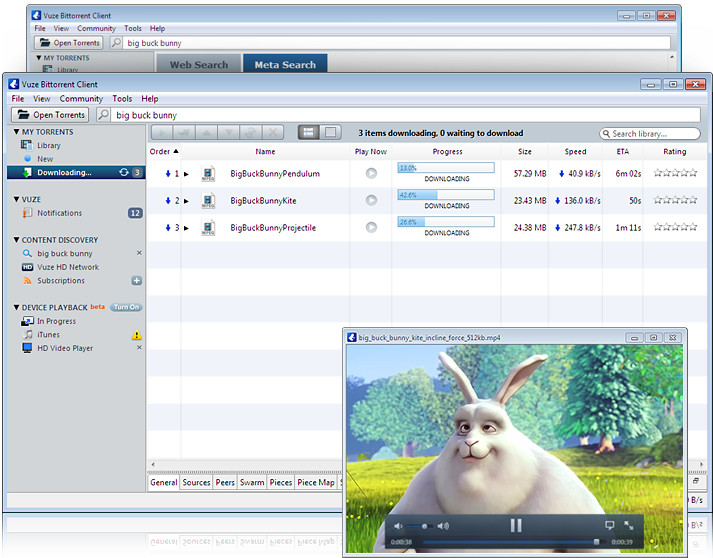Screen dimensions: 713x558
Task: Switch to Swarm tab
Action: click(252, 483)
